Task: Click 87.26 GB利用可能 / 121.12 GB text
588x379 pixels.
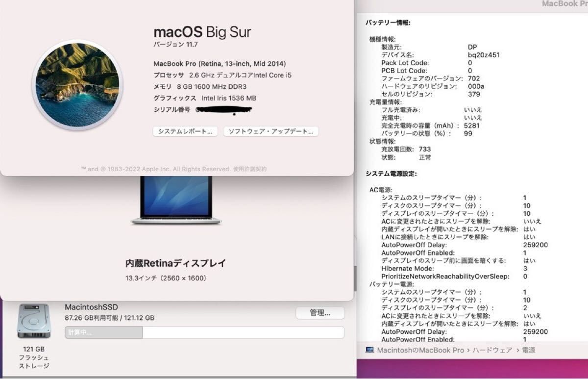Action: pyautogui.click(x=109, y=318)
